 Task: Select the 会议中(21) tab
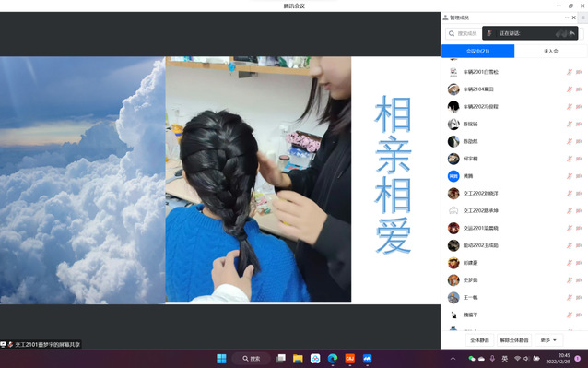(477, 51)
